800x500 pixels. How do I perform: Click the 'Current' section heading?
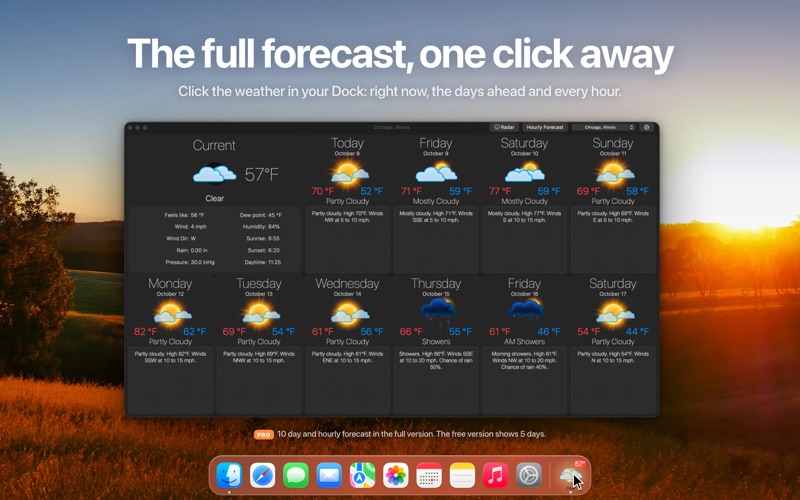pos(214,145)
